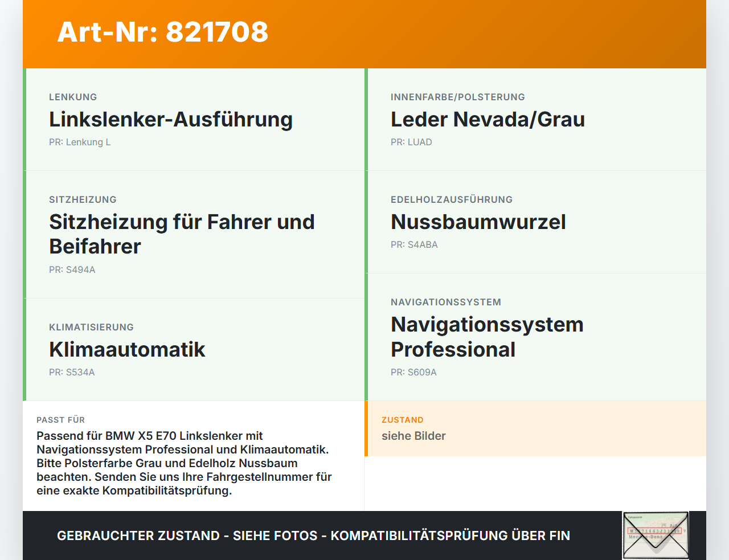Click the Sitzheizung für Fahrer und Beifahrer title
This screenshot has width=729, height=560.
[182, 234]
